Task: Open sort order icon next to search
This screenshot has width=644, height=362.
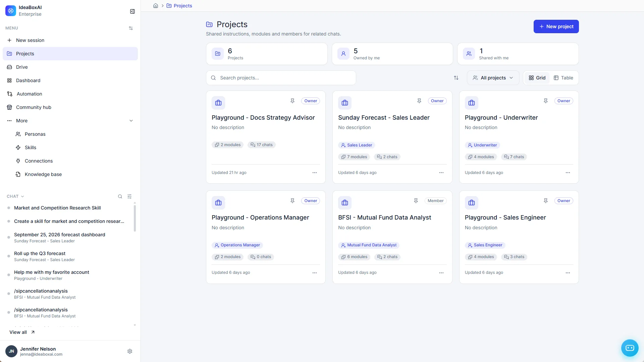Action: (456, 78)
